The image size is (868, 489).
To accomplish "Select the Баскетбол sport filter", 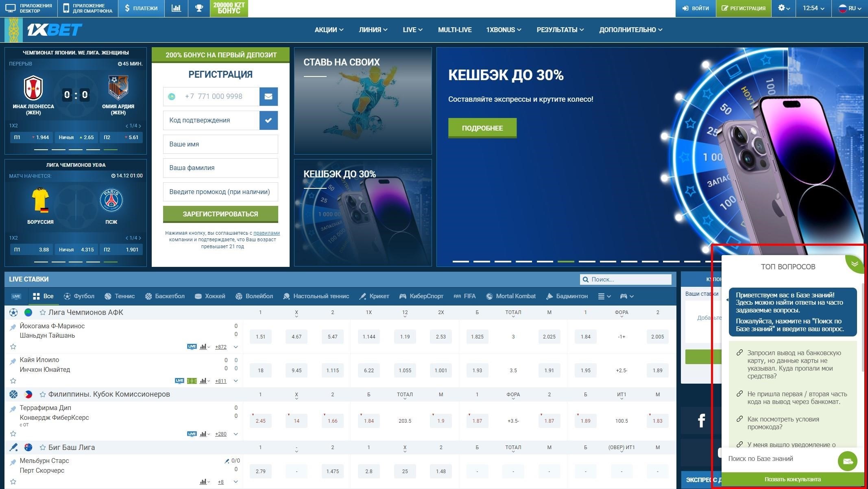I will coord(165,296).
